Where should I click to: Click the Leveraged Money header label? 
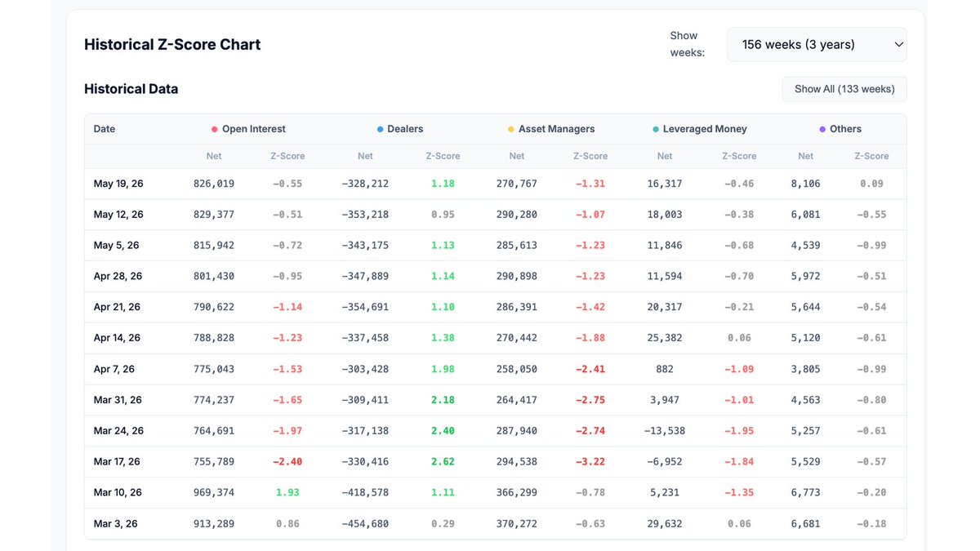pyautogui.click(x=705, y=129)
